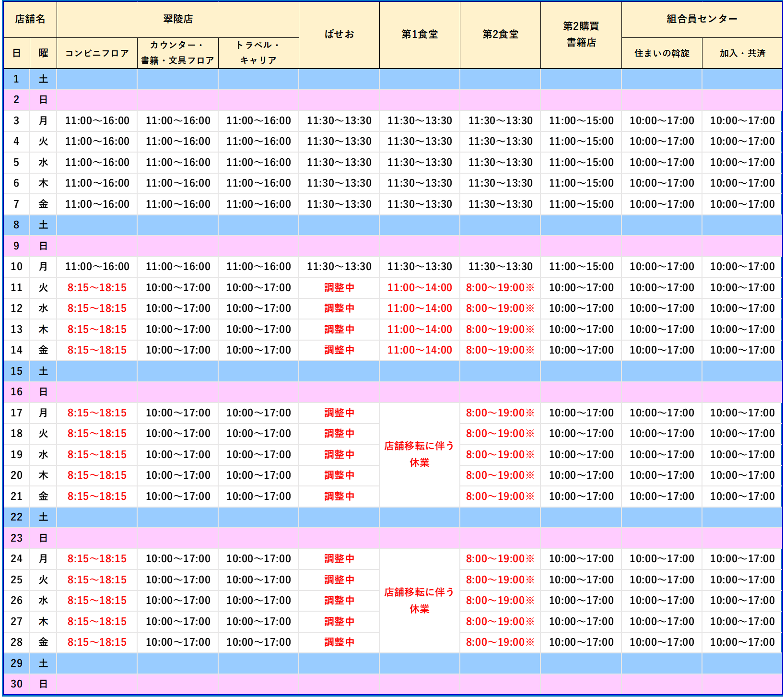Click day 17 コンビニフロア 8:15〜18:15 cell
Image resolution: width=784 pixels, height=698 pixels.
coord(97,413)
